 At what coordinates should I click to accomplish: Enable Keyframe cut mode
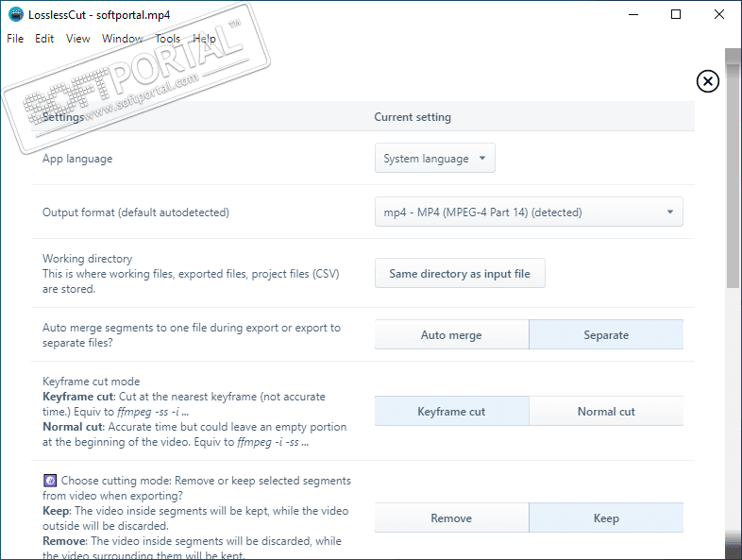point(451,412)
